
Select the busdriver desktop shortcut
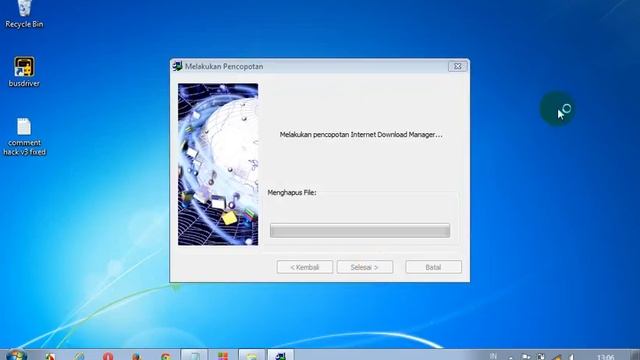click(x=24, y=72)
